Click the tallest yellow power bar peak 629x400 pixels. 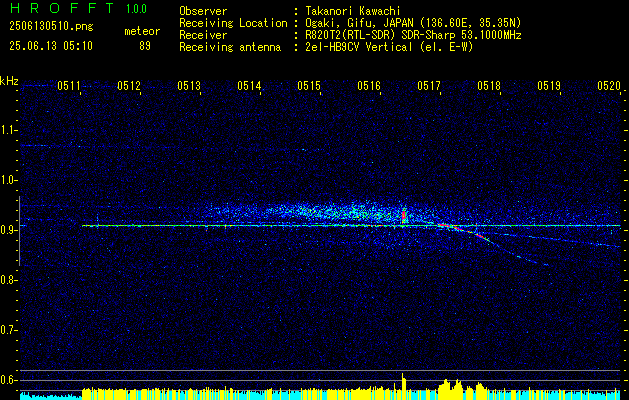click(403, 386)
